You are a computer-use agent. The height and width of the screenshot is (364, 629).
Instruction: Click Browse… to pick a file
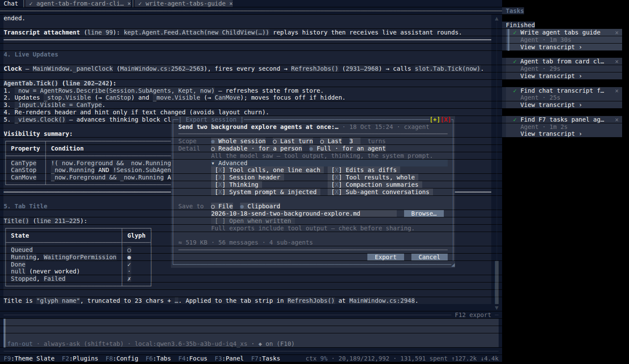(x=424, y=213)
